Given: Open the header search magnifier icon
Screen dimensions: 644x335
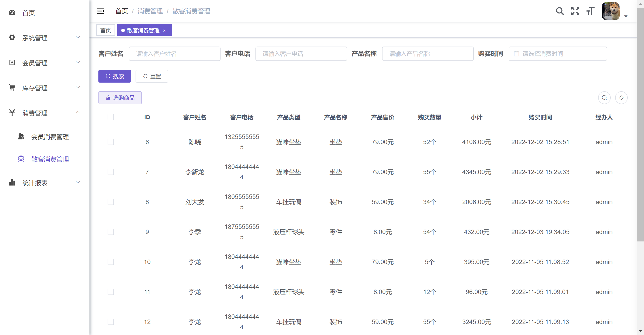Looking at the screenshot, I should click(x=560, y=11).
